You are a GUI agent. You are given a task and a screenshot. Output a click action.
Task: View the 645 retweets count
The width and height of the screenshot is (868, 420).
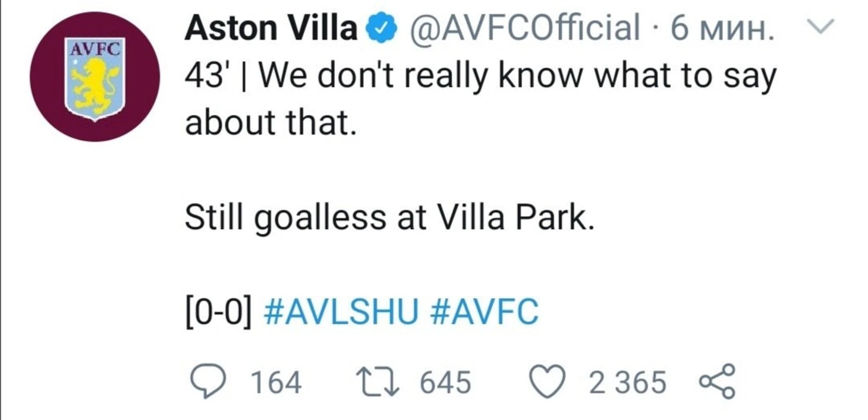coord(445,382)
